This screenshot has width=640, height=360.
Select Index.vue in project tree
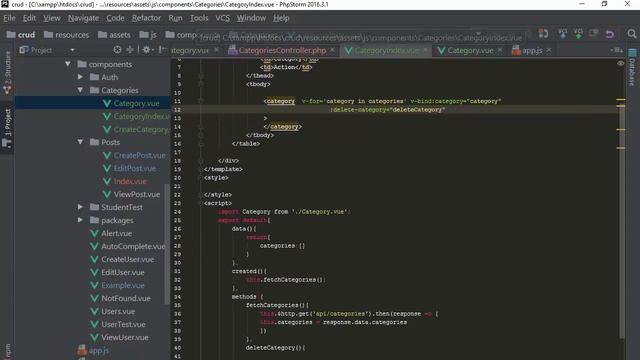(124, 181)
